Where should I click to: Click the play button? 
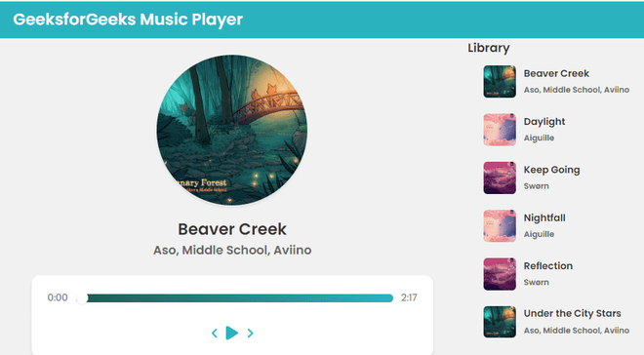(x=232, y=333)
